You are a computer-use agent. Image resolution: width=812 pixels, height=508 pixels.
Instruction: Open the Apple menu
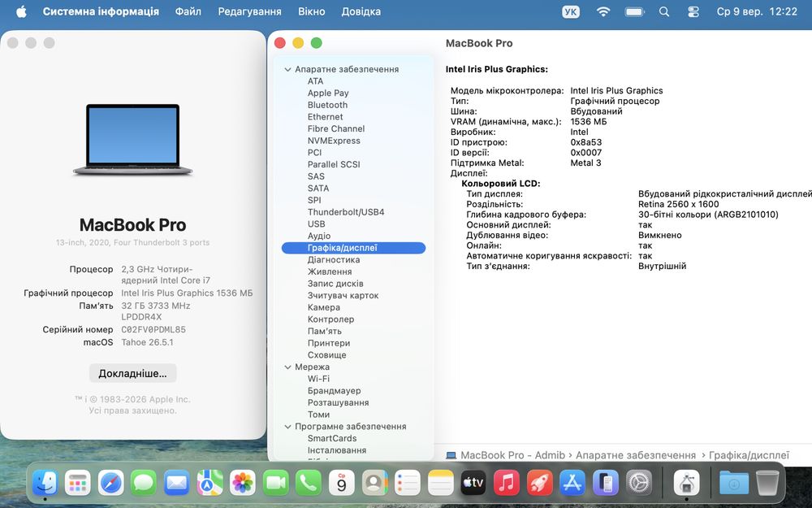pyautogui.click(x=21, y=11)
